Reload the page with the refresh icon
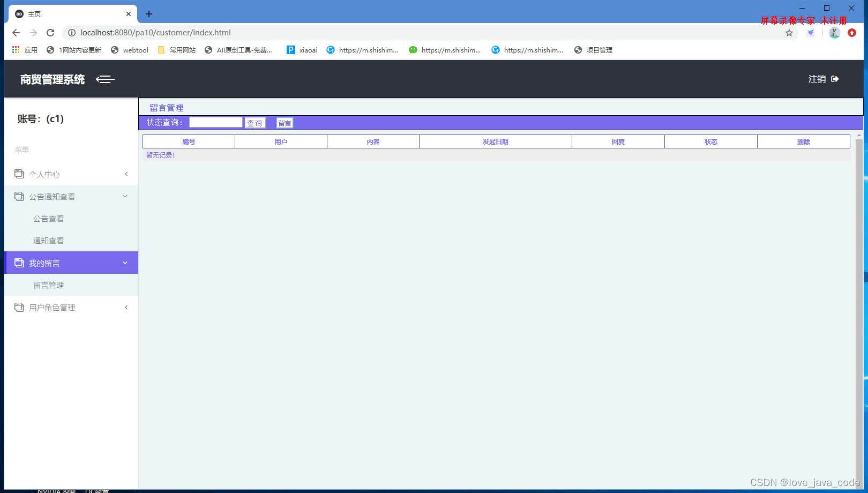 coord(50,33)
